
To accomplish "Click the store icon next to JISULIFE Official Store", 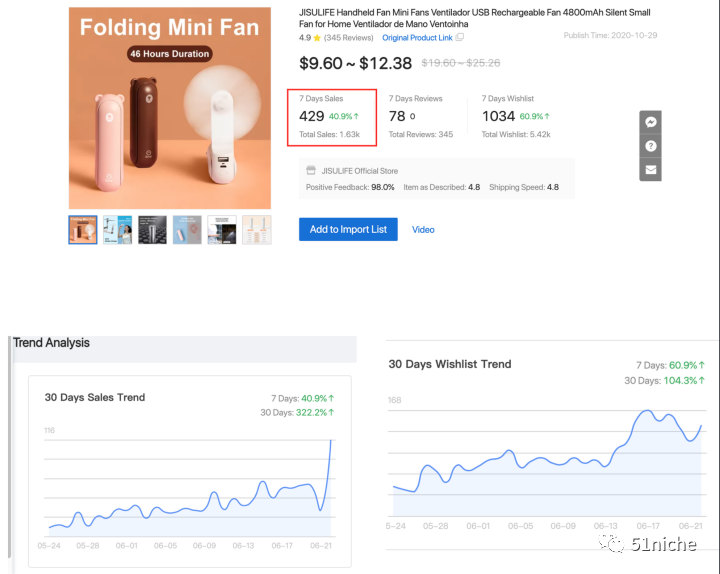I will [x=311, y=170].
